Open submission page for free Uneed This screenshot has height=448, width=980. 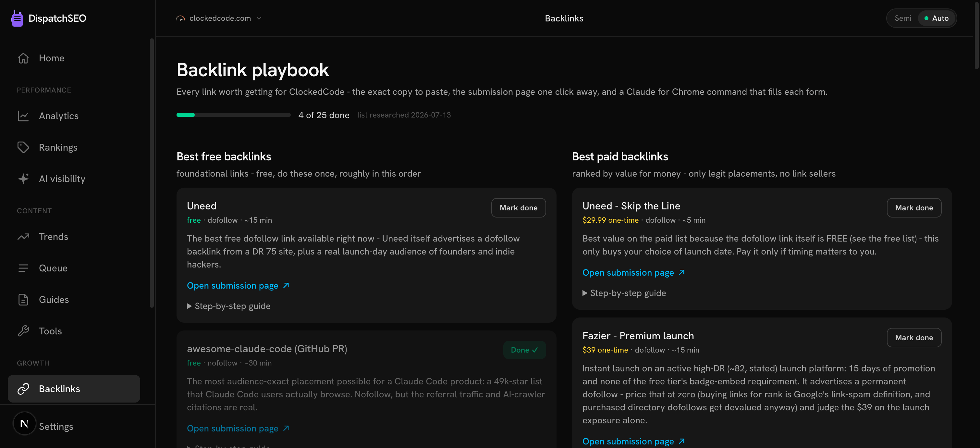coord(238,285)
